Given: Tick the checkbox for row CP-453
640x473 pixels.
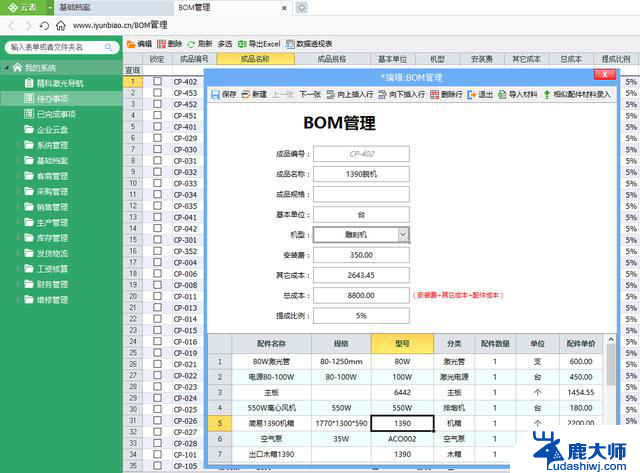Looking at the screenshot, I should [157, 93].
